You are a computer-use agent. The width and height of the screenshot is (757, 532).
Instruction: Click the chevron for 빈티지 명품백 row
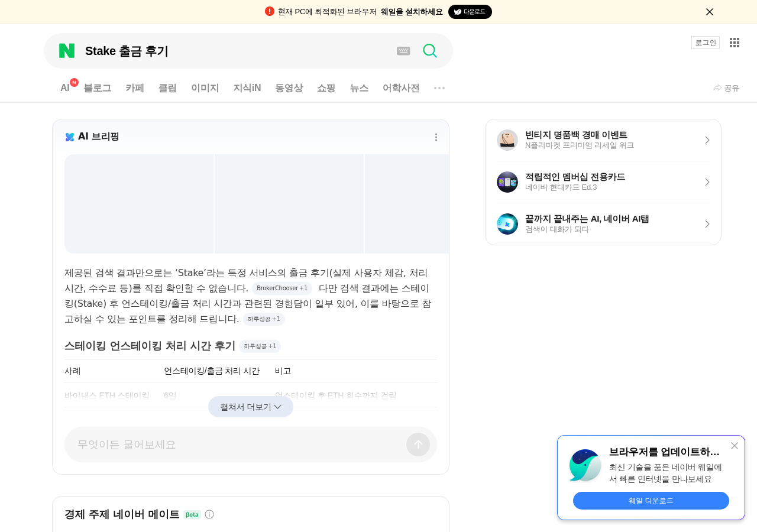707,140
